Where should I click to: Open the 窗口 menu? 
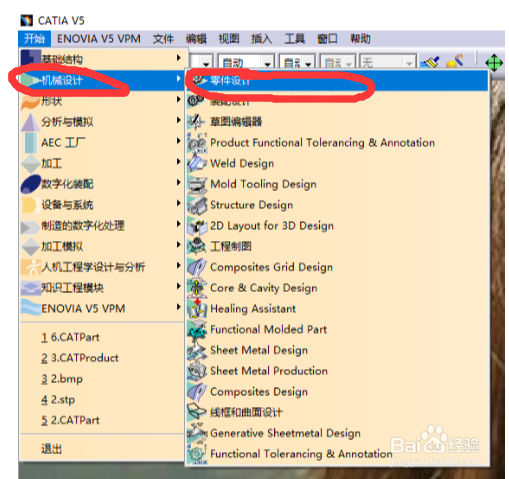click(x=327, y=39)
